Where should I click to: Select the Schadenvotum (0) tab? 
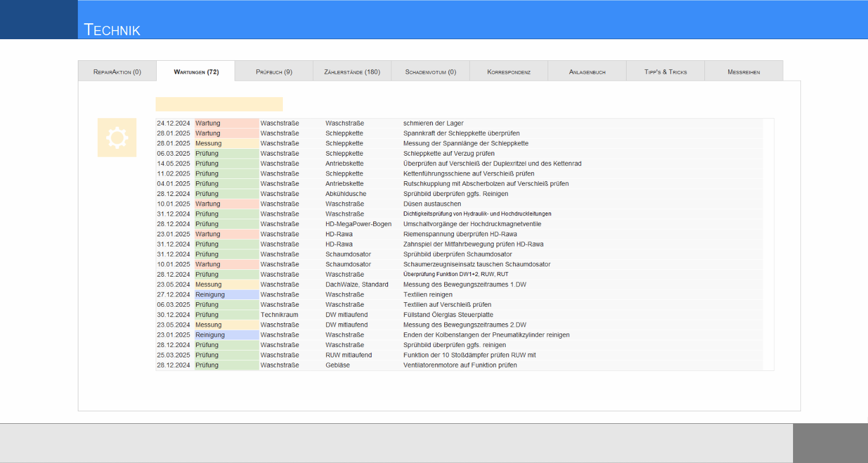(x=431, y=72)
